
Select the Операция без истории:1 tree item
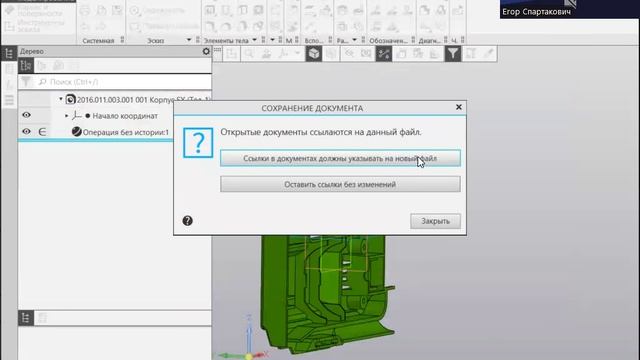(126, 132)
